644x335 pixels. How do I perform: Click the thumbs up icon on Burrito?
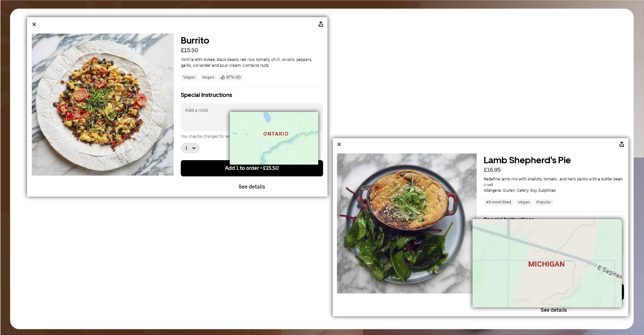[x=223, y=77]
